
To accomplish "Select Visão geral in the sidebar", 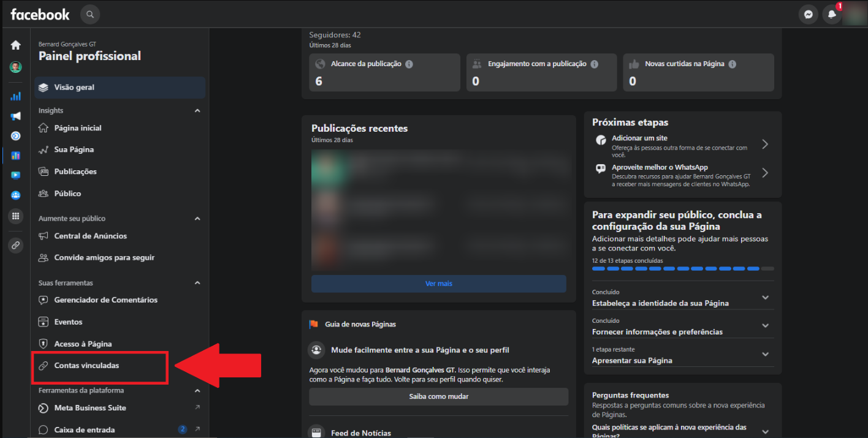I will click(x=120, y=88).
